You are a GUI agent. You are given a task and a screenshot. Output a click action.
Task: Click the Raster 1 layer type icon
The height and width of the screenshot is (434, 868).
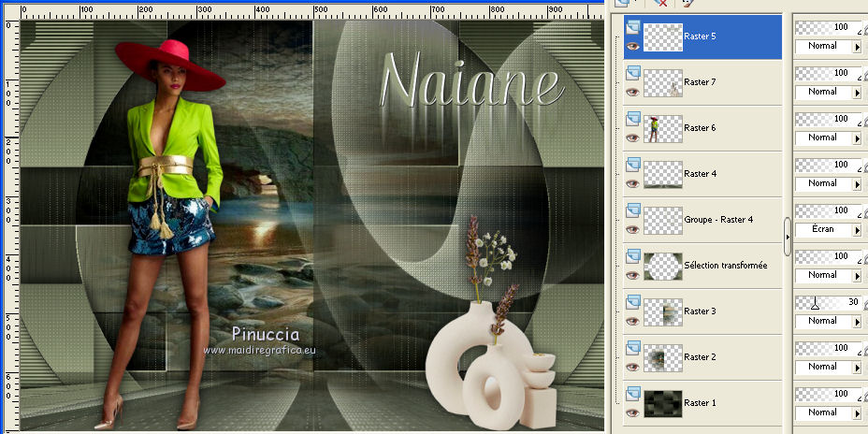point(634,394)
